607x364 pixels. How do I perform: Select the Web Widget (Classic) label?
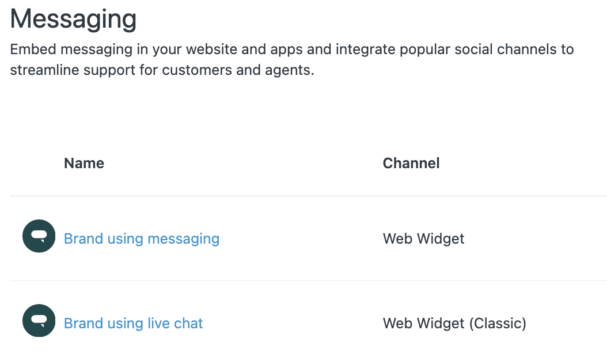pyautogui.click(x=454, y=323)
